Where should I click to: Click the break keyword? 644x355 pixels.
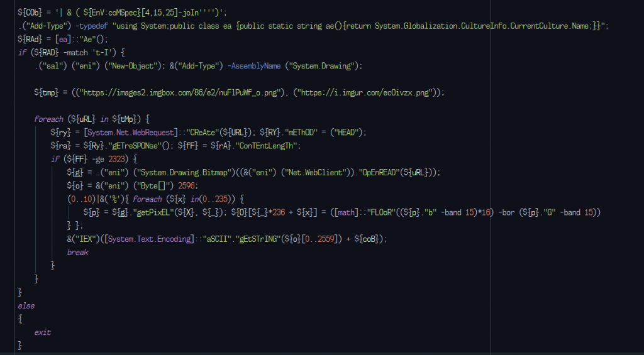(x=77, y=252)
